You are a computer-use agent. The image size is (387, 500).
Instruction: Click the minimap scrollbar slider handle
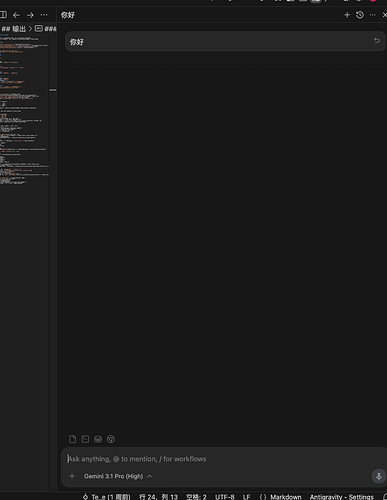[x=53, y=90]
